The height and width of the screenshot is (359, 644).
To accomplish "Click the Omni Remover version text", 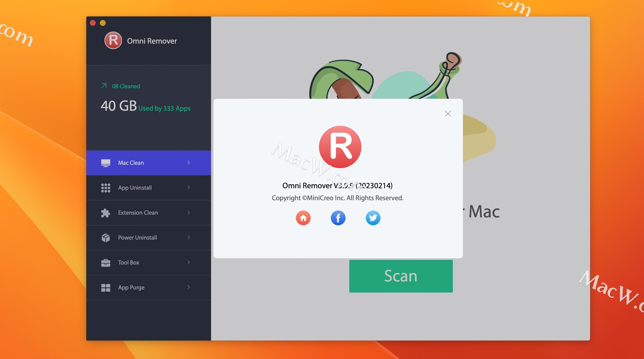I will coord(337,185).
